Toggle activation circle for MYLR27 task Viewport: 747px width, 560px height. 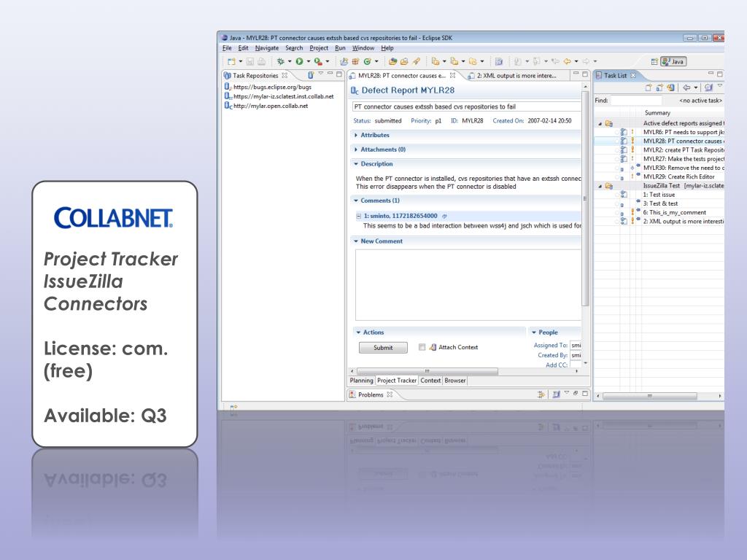click(x=616, y=159)
